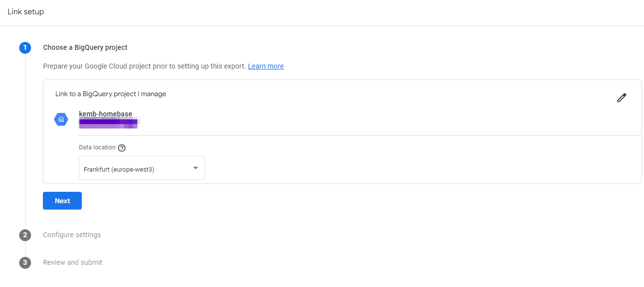Click 'Link to a BigQuery project I manage'
This screenshot has height=287, width=644.
pyautogui.click(x=110, y=94)
